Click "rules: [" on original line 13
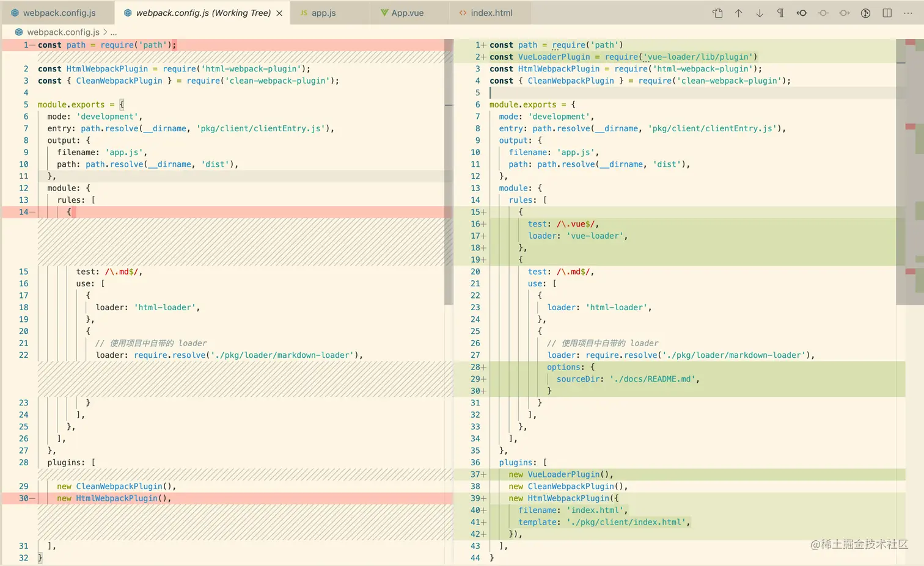The width and height of the screenshot is (924, 566). pyautogui.click(x=76, y=200)
